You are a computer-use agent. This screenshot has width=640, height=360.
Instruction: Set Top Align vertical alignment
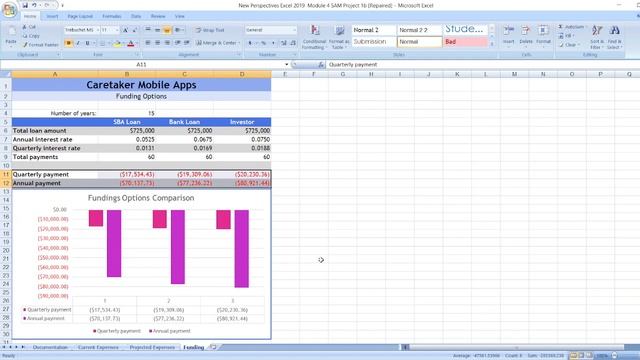coord(148,30)
